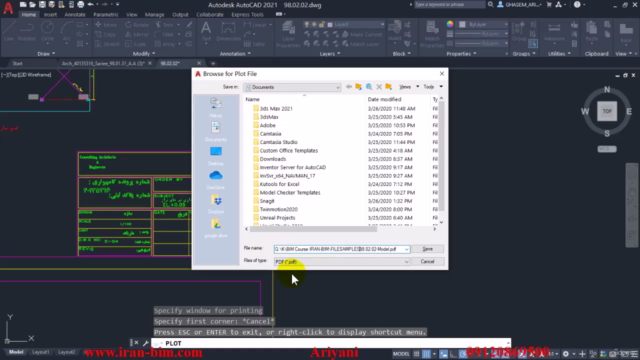Click the new drawing plus tab
The height and width of the screenshot is (360, 640).
pyautogui.click(x=213, y=63)
